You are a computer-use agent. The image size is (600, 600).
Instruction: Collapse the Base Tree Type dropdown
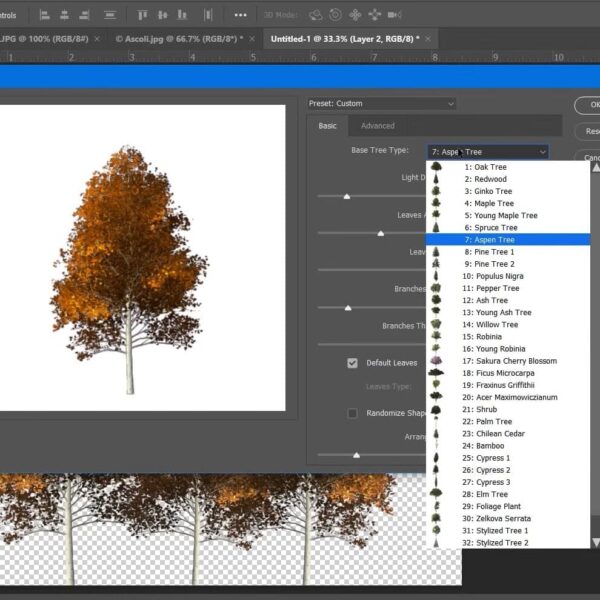[x=488, y=152]
